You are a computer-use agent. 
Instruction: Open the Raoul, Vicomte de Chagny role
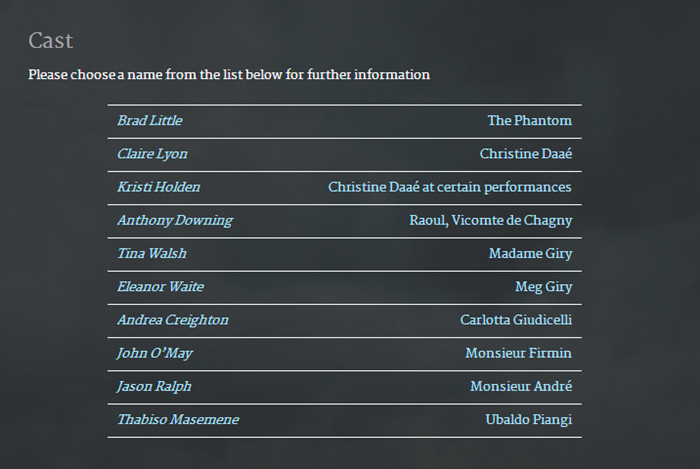pos(490,220)
